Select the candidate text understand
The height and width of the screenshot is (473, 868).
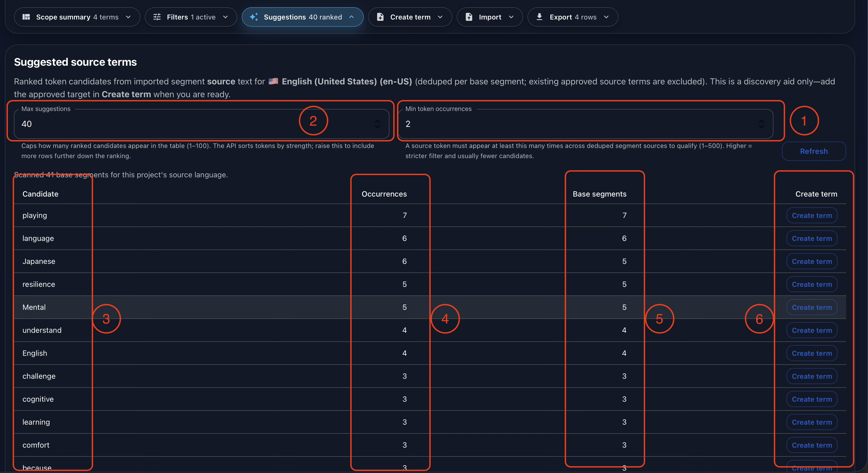click(x=42, y=330)
